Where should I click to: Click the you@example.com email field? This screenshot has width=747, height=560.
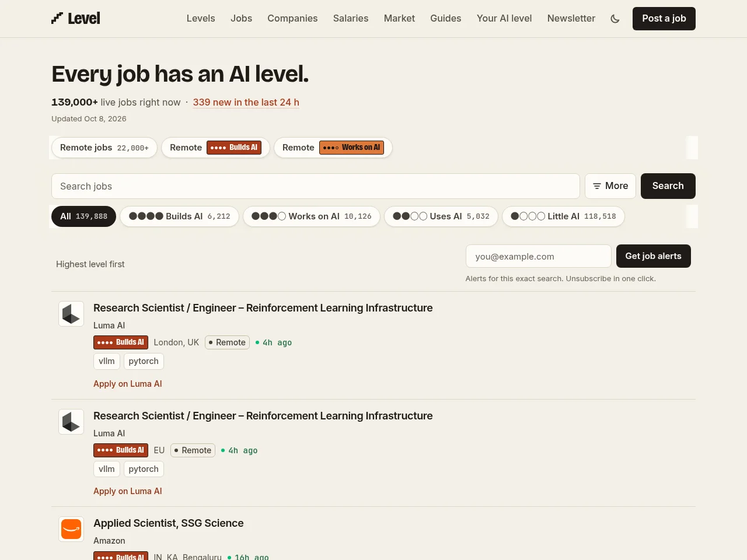coord(539,256)
